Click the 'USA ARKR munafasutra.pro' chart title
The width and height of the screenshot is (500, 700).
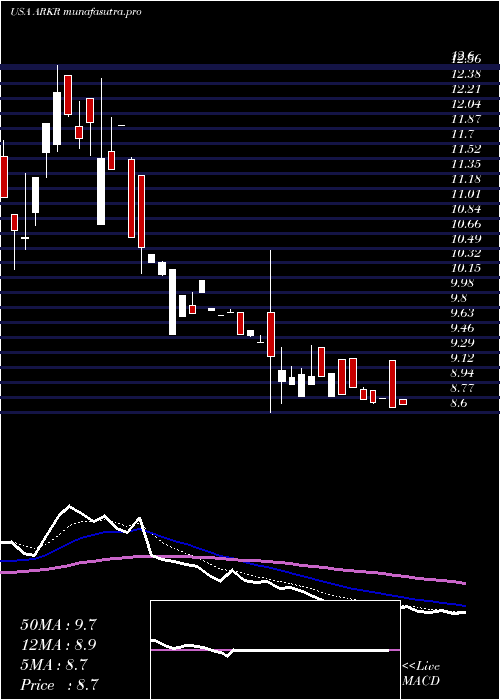76,12
